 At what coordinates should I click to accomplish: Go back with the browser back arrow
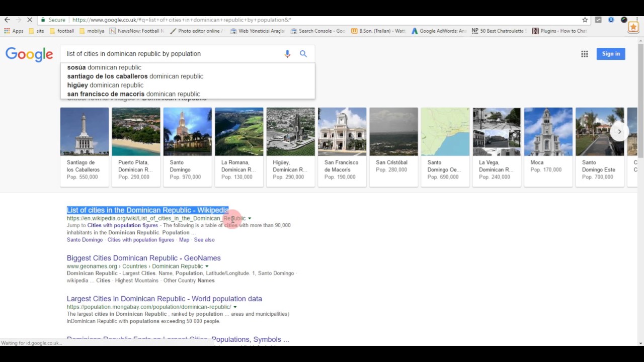pos(7,20)
